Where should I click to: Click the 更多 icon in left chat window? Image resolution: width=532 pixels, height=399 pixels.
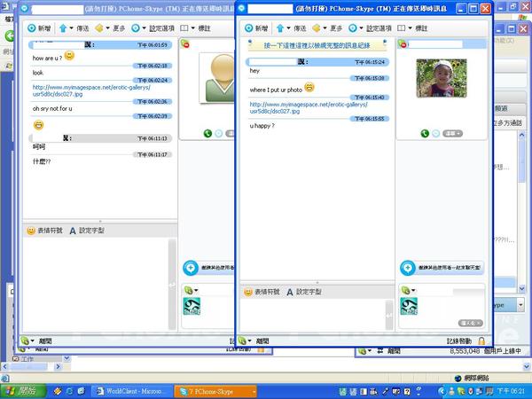(99, 28)
